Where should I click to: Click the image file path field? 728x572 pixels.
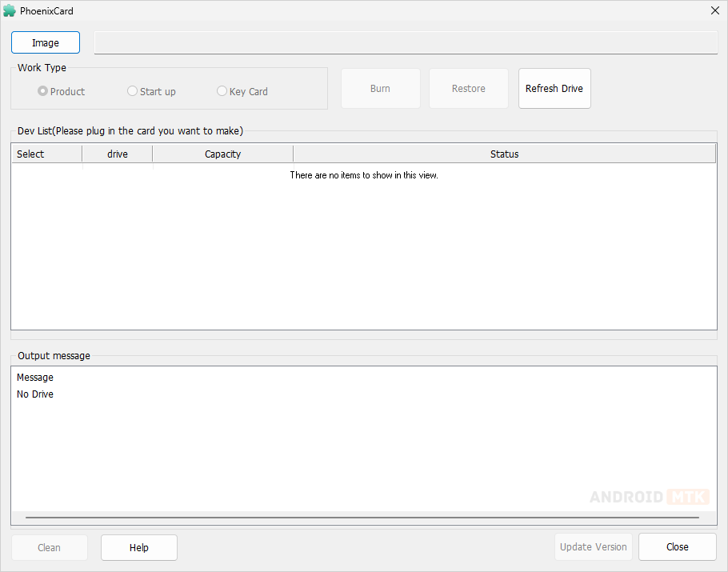point(406,42)
